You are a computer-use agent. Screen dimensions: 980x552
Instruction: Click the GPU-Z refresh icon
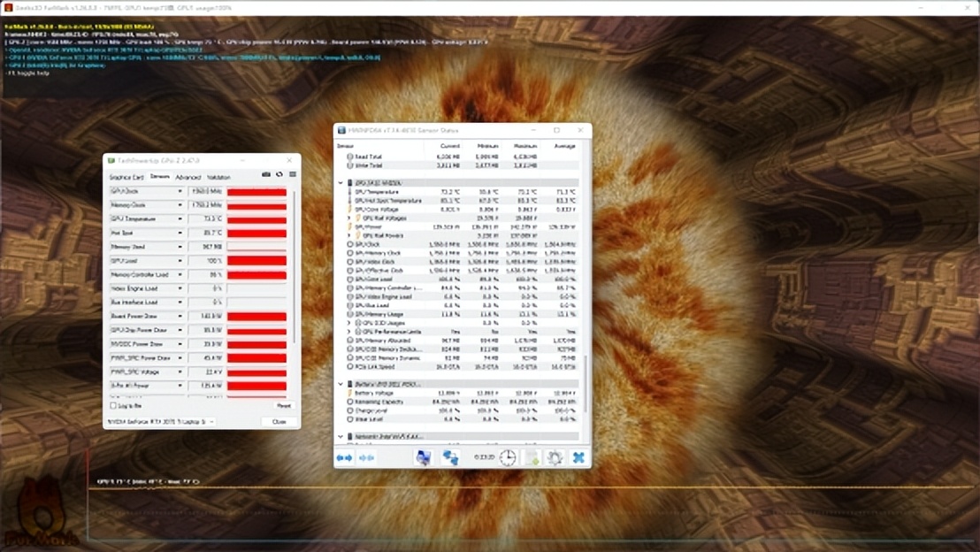click(279, 174)
